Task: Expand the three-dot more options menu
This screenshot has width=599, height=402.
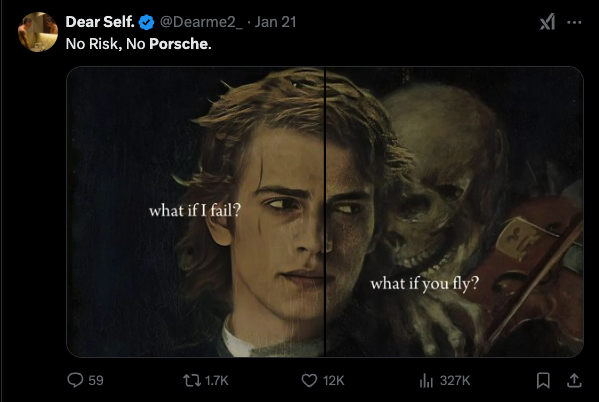Action: coord(574,23)
